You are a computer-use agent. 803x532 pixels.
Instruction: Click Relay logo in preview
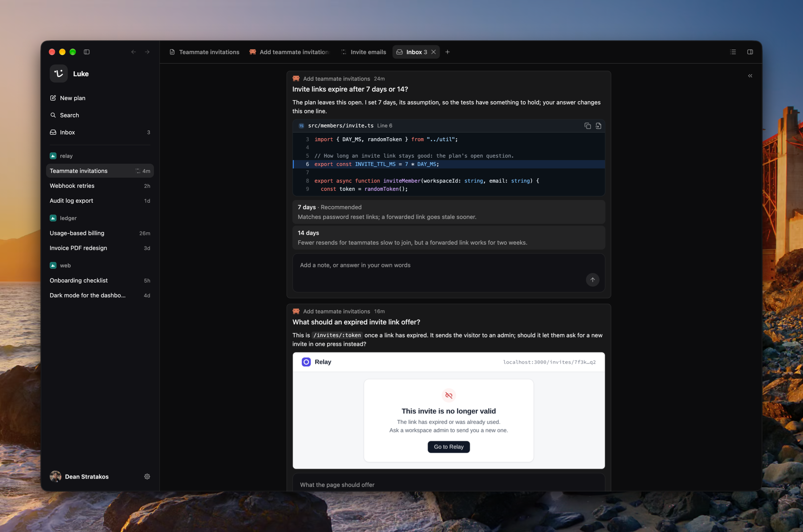point(306,362)
